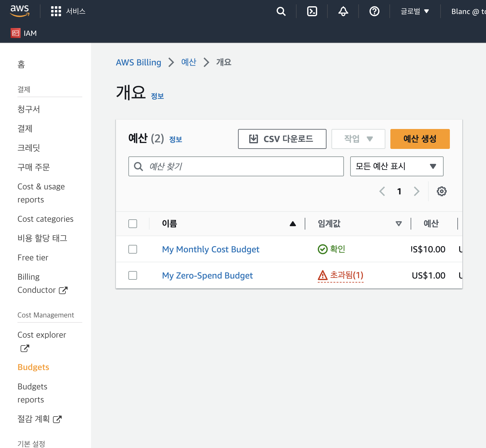
Task: Go to previous page arrow
Action: pyautogui.click(x=382, y=191)
